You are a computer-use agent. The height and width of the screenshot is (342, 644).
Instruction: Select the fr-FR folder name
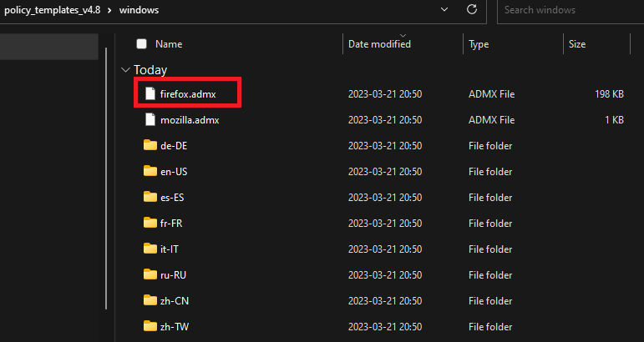tap(171, 223)
